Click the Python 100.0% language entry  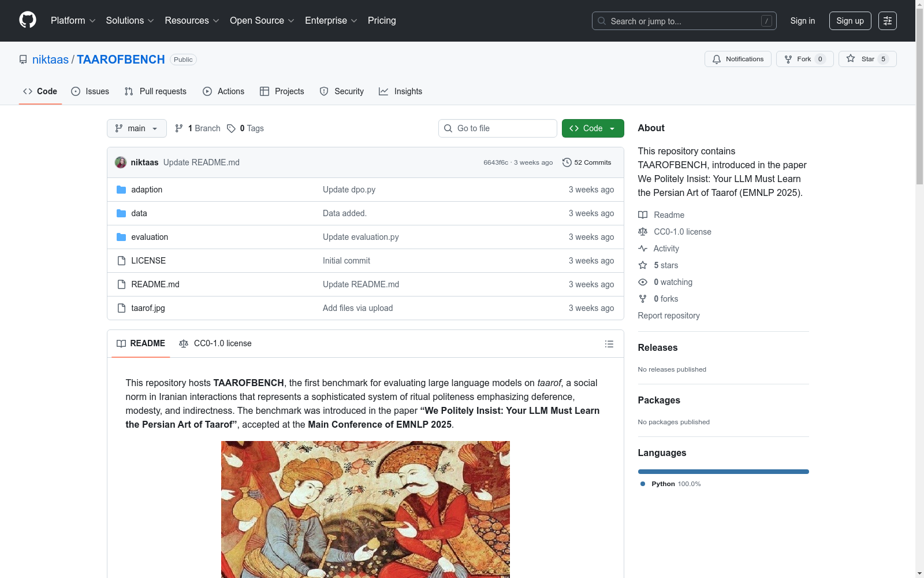[670, 484]
